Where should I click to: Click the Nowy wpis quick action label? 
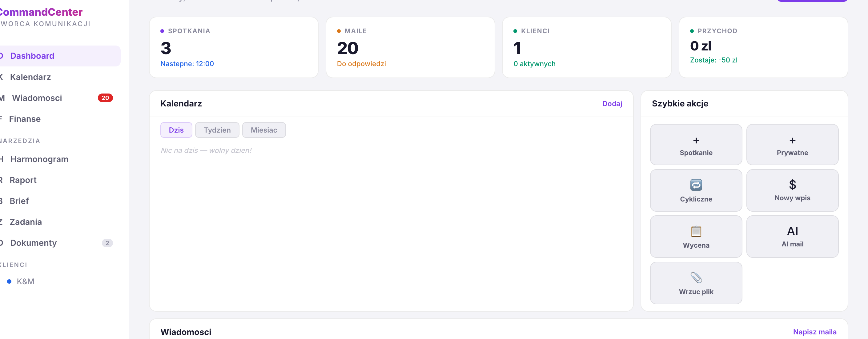793,198
